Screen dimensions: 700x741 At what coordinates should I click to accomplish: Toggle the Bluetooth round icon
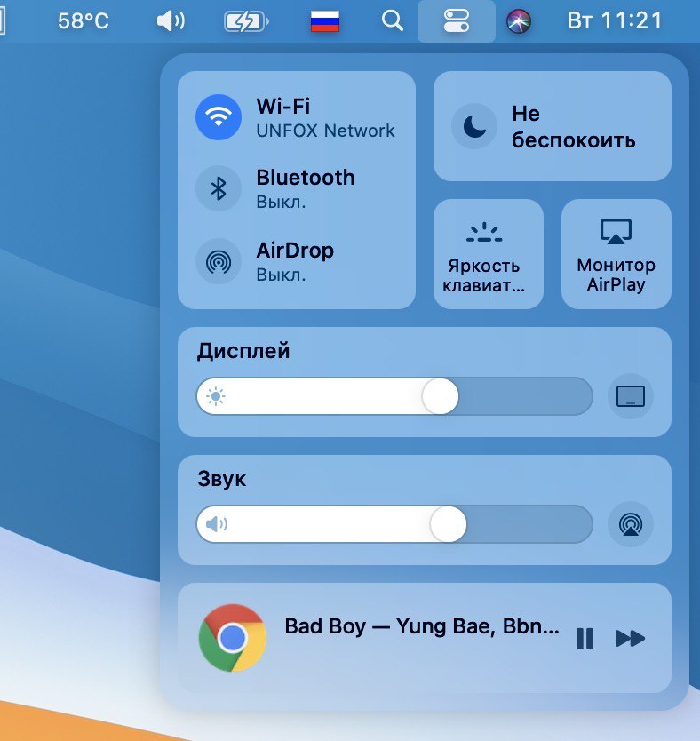tap(219, 188)
